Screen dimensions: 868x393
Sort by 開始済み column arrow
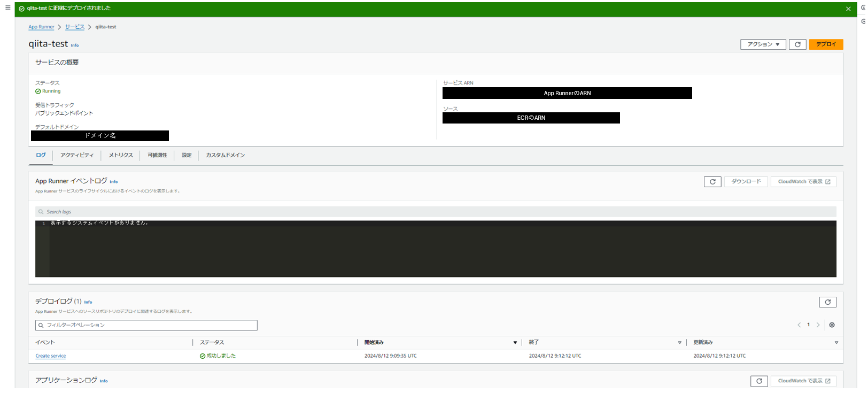point(515,343)
